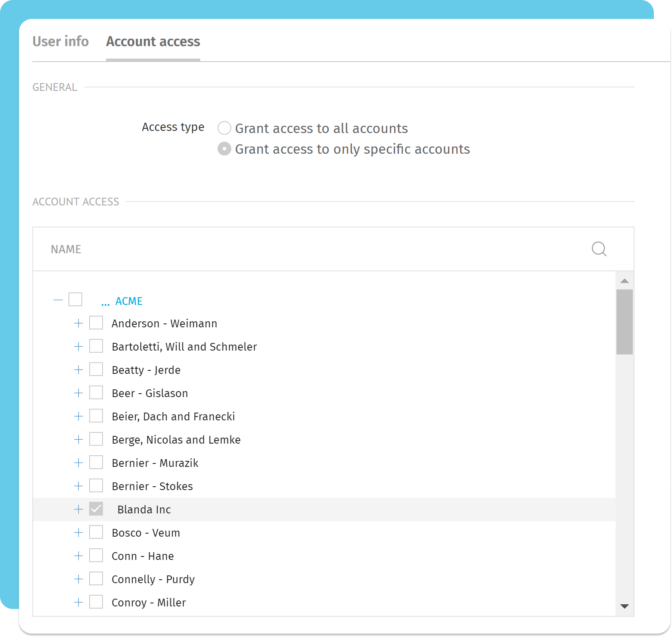The image size is (672, 637).
Task: Select Grant access to only specific accounts
Action: [x=224, y=149]
